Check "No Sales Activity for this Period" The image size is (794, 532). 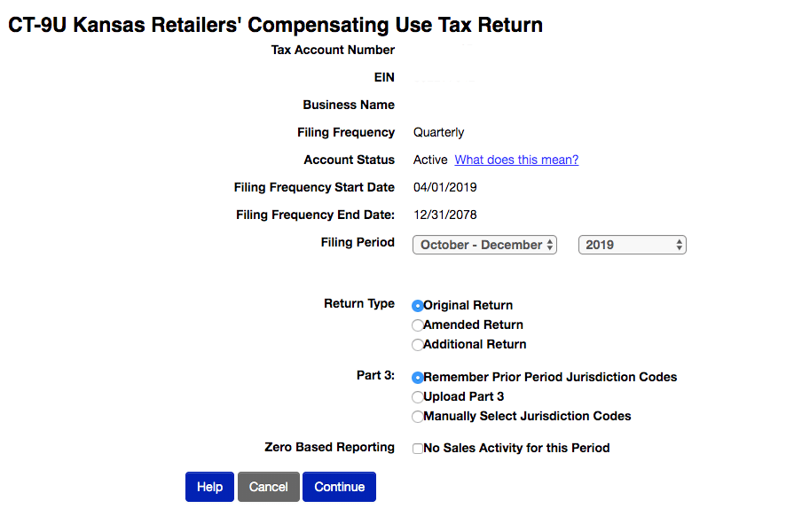(418, 448)
